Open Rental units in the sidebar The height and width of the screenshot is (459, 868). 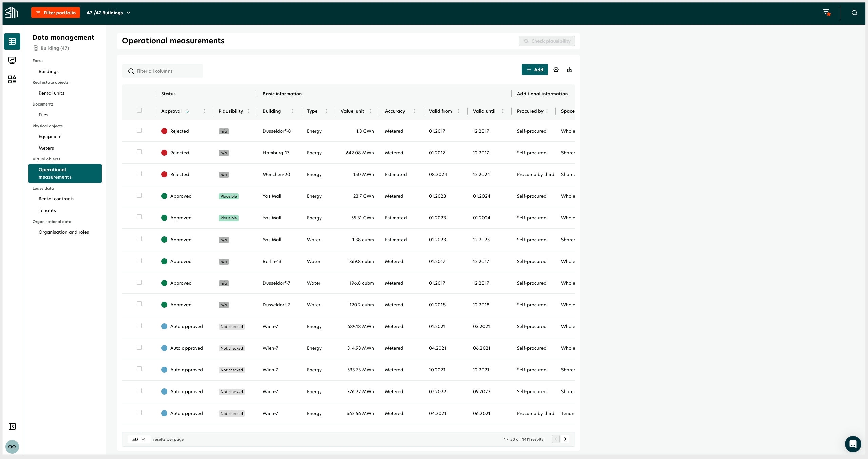point(52,93)
